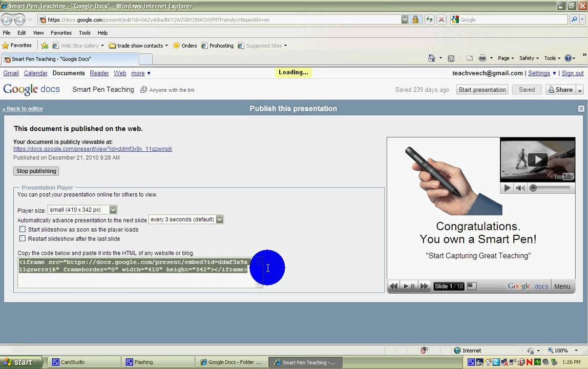Open the Edit menu

point(22,33)
